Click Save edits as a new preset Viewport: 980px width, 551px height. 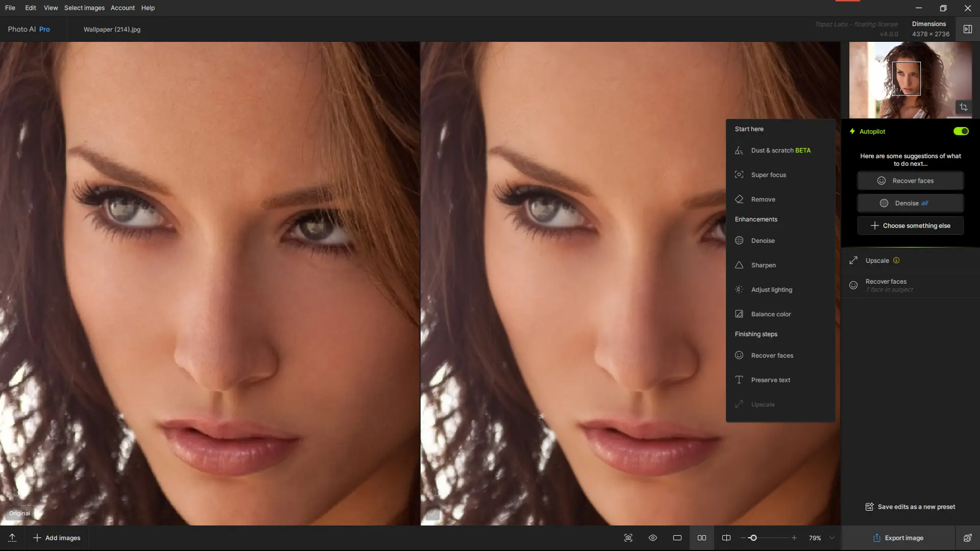point(910,507)
